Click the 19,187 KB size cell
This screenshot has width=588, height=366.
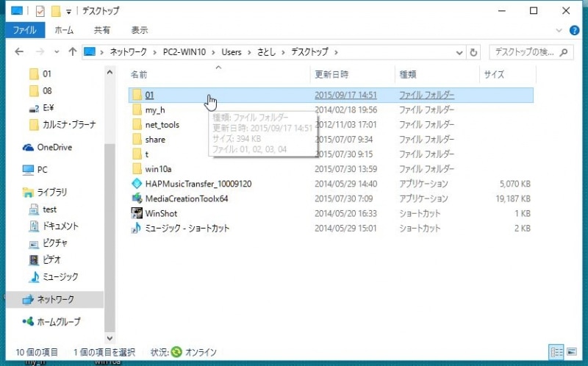pos(513,198)
